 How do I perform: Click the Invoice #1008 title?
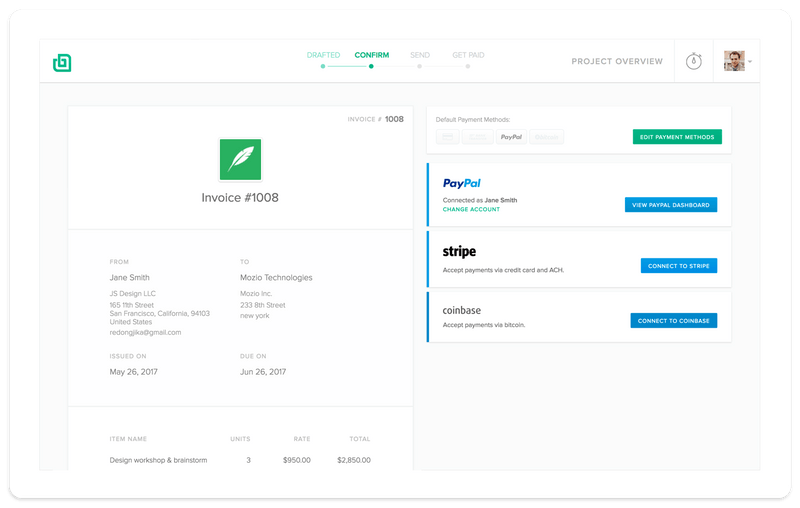click(240, 197)
